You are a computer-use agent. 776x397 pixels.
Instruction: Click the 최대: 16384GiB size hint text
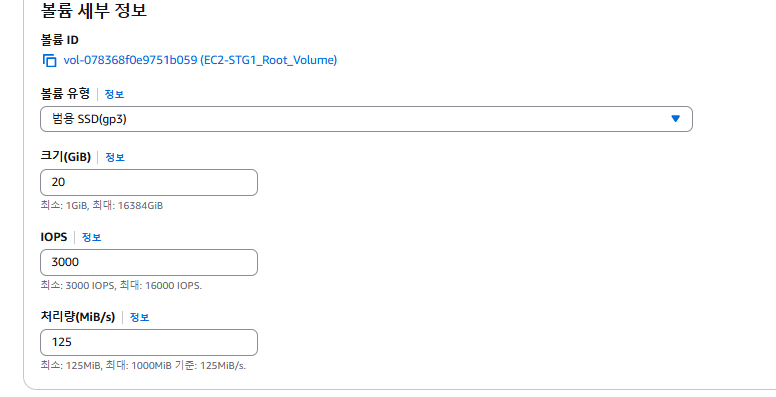point(128,205)
